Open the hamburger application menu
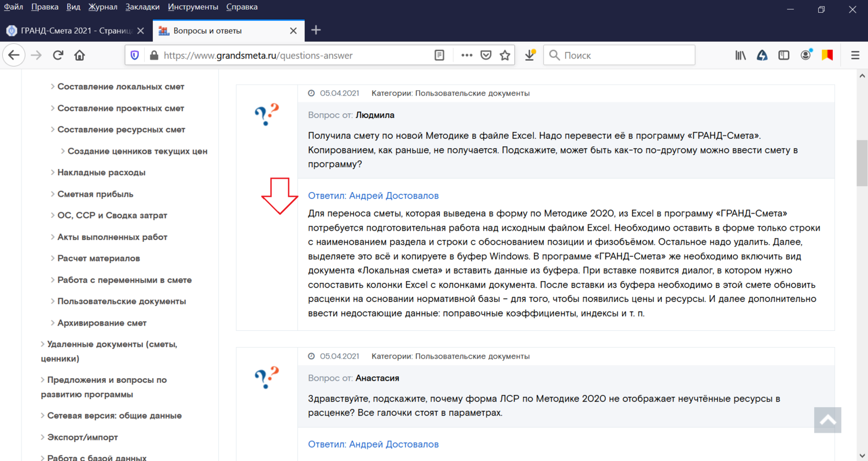The image size is (868, 461). pyautogui.click(x=855, y=56)
